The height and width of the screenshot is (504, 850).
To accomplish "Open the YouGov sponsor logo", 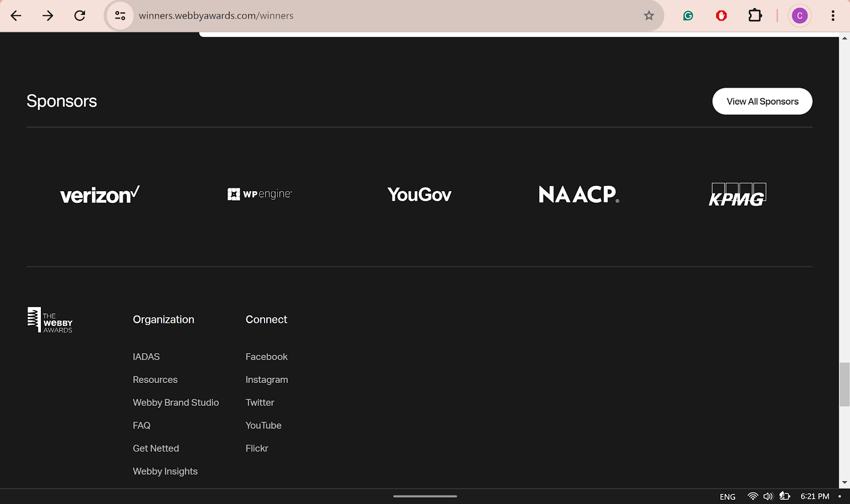I will coord(419,195).
